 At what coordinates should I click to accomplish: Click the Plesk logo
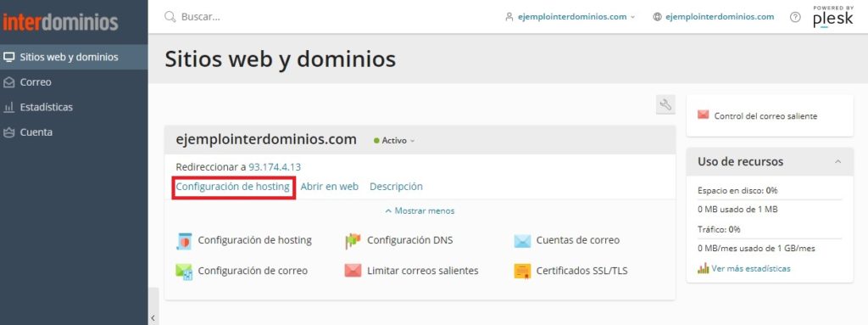pos(833,17)
